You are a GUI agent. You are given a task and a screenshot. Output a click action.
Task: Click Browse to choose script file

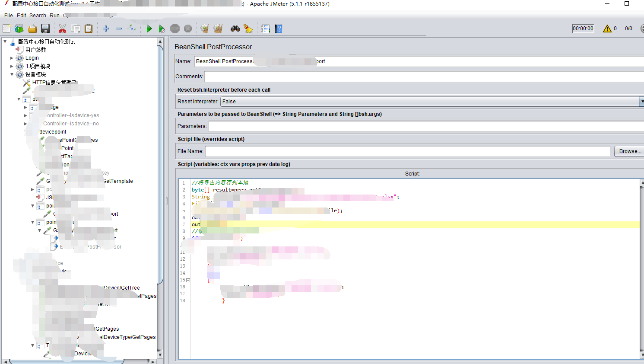[630, 151]
